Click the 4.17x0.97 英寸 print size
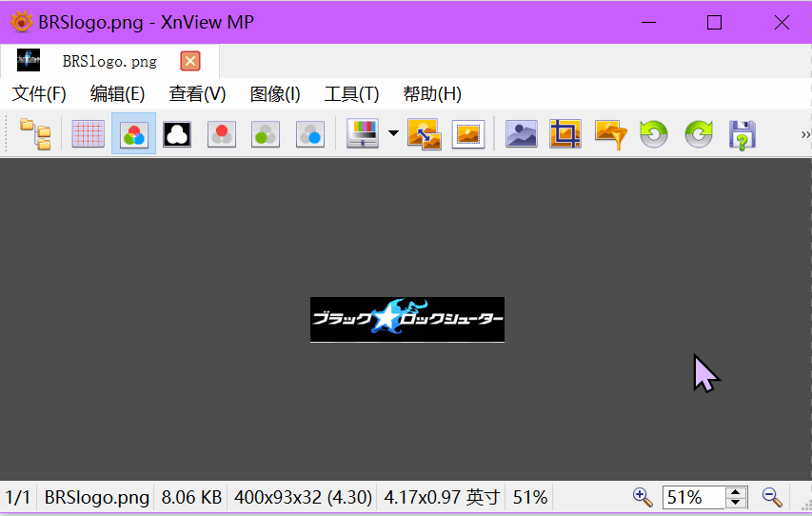 pyautogui.click(x=442, y=497)
